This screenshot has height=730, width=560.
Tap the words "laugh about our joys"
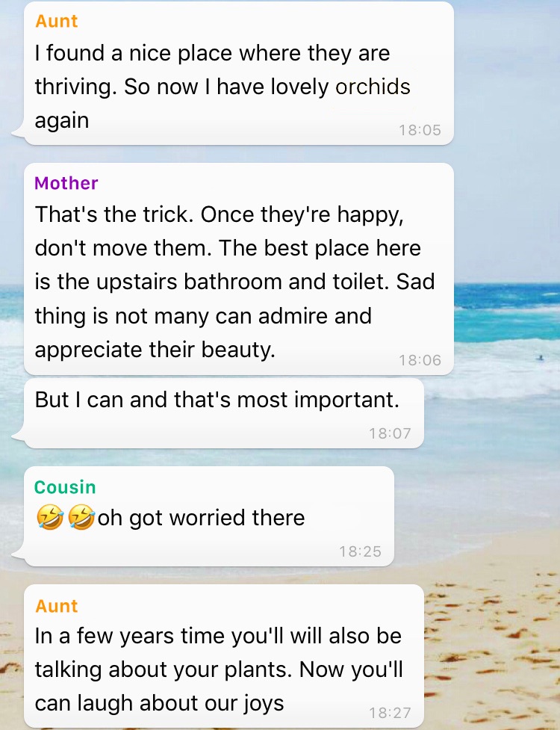[x=181, y=703]
